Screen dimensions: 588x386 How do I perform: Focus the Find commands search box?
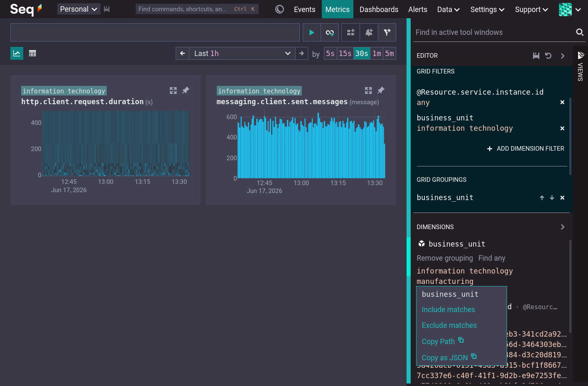coord(197,9)
